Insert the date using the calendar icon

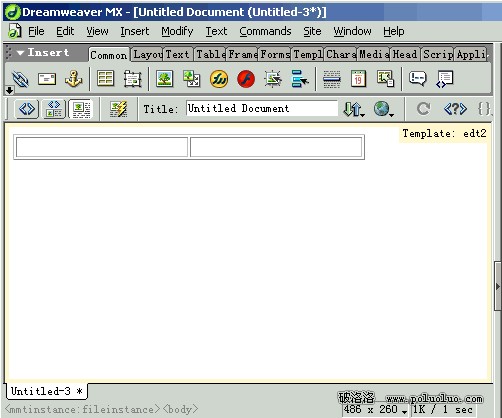pyautogui.click(x=358, y=79)
